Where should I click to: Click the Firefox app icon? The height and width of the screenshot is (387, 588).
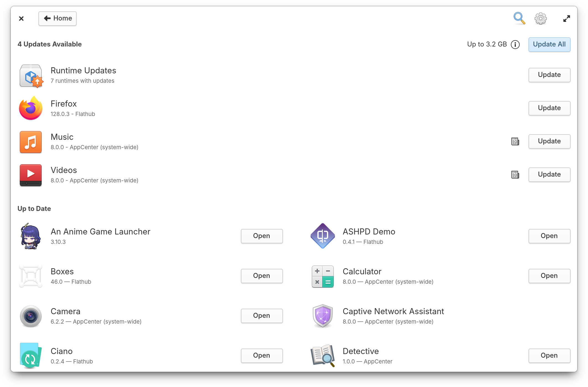coord(31,108)
